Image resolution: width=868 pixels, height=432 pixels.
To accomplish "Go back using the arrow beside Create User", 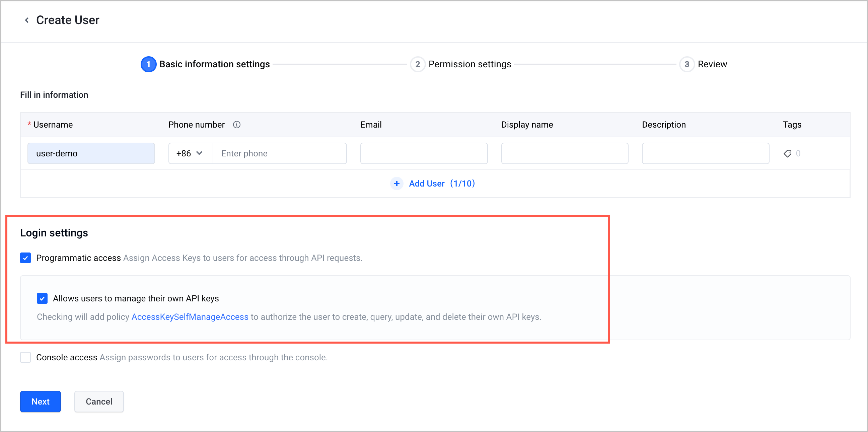I will (x=26, y=20).
